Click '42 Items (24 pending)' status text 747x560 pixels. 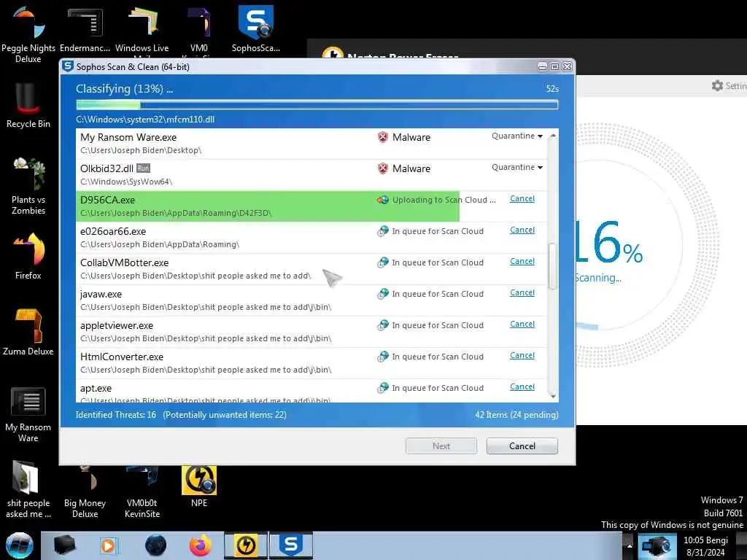pyautogui.click(x=516, y=415)
